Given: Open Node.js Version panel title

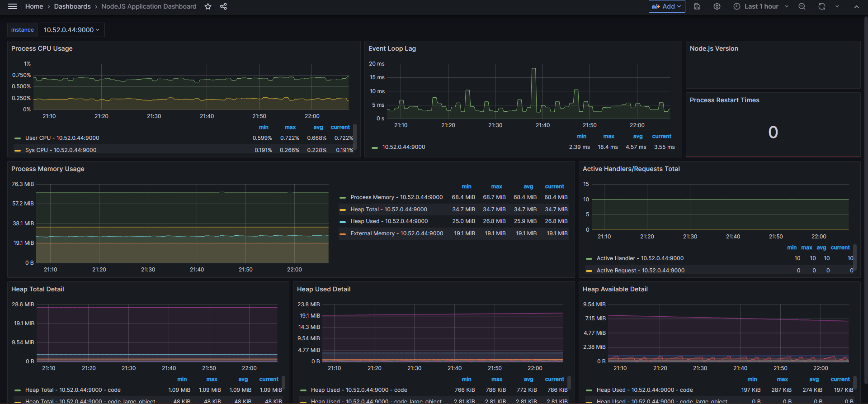Looking at the screenshot, I should (x=714, y=48).
